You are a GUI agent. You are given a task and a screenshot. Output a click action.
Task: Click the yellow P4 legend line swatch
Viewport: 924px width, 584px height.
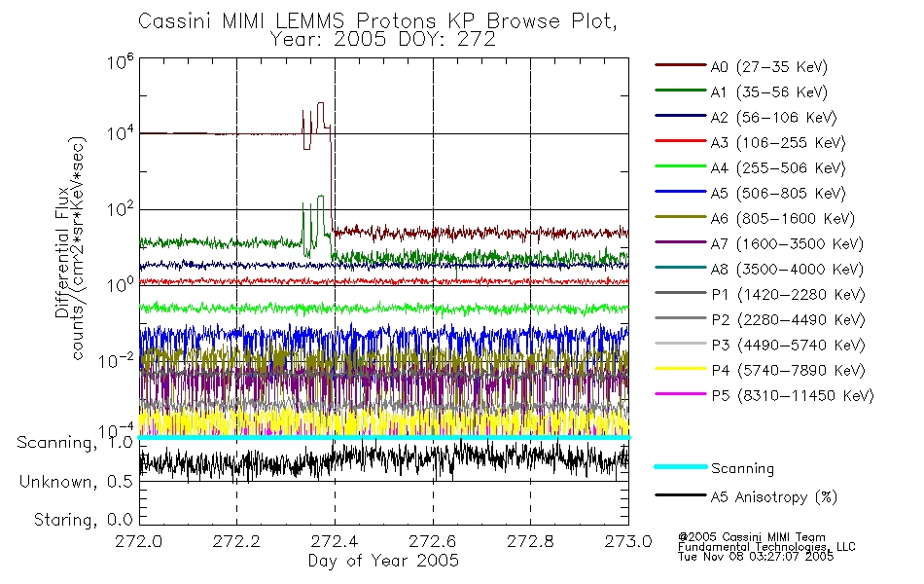coord(681,369)
